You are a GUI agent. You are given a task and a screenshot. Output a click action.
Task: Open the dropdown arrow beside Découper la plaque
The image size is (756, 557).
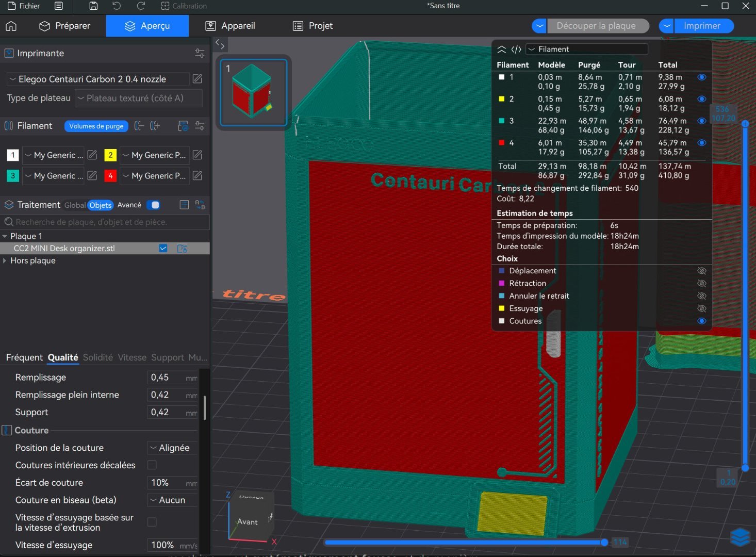pyautogui.click(x=539, y=26)
